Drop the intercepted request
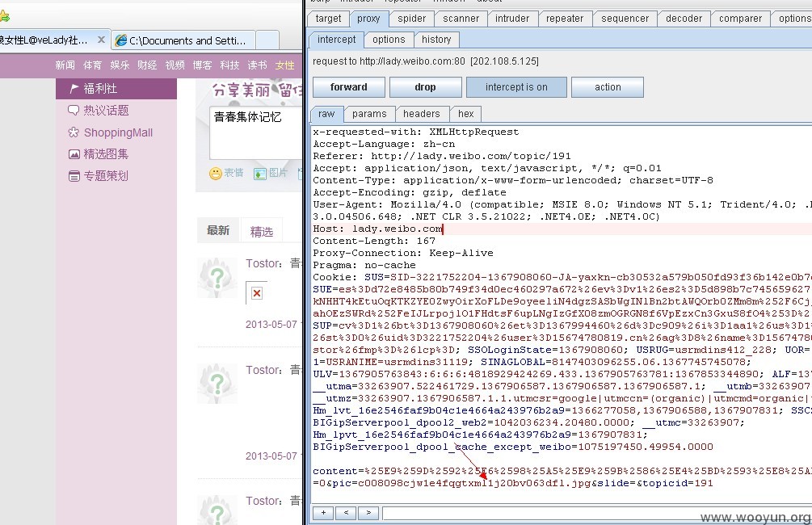812x525 pixels. pyautogui.click(x=425, y=87)
